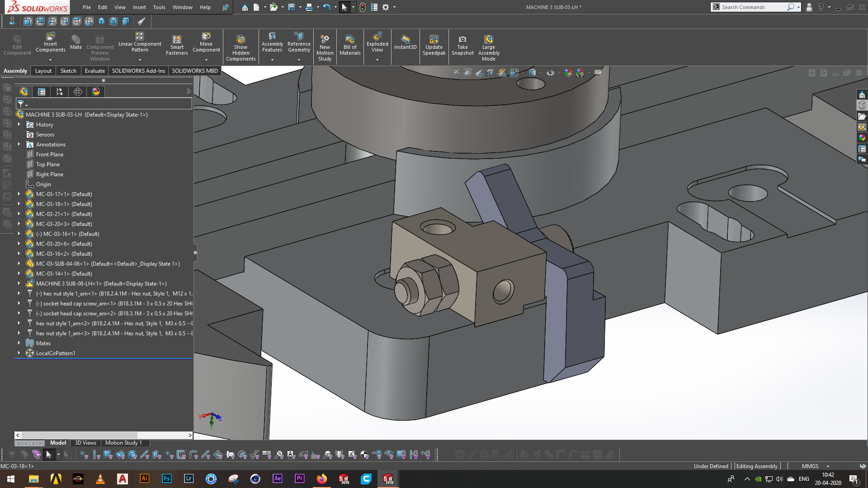Open the Linear Component Pattern dropdown arrow

coord(140,60)
